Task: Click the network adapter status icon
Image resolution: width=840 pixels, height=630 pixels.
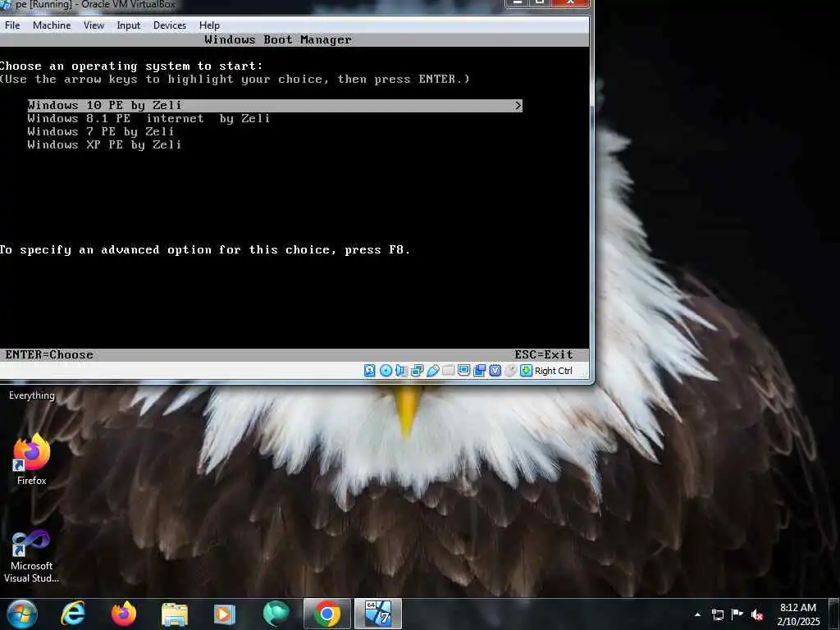Action: tap(417, 371)
